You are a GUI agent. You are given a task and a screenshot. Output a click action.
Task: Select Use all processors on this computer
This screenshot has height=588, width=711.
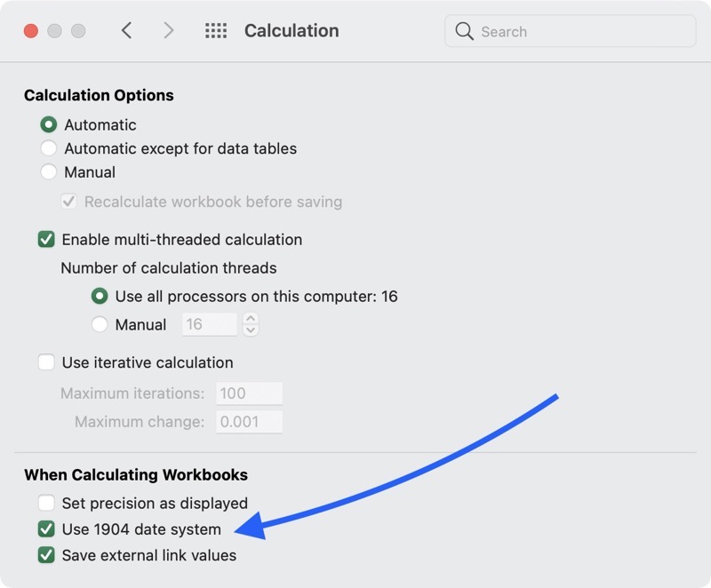pyautogui.click(x=100, y=296)
